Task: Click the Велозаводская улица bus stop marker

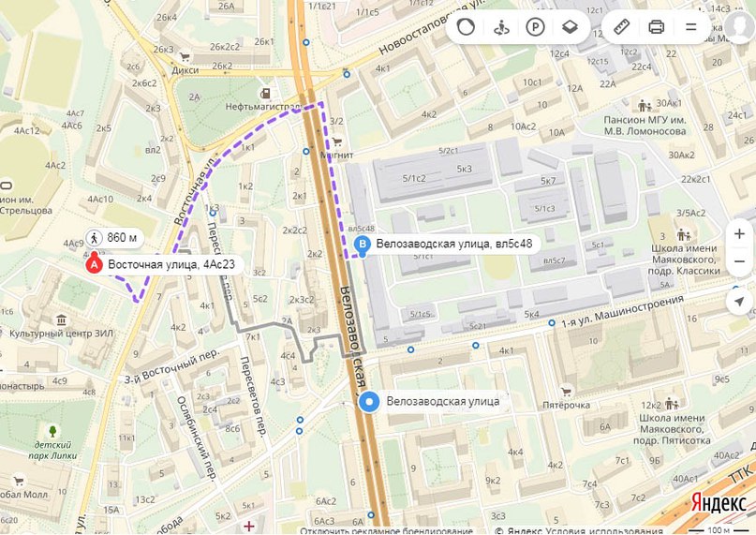Action: pos(370,402)
